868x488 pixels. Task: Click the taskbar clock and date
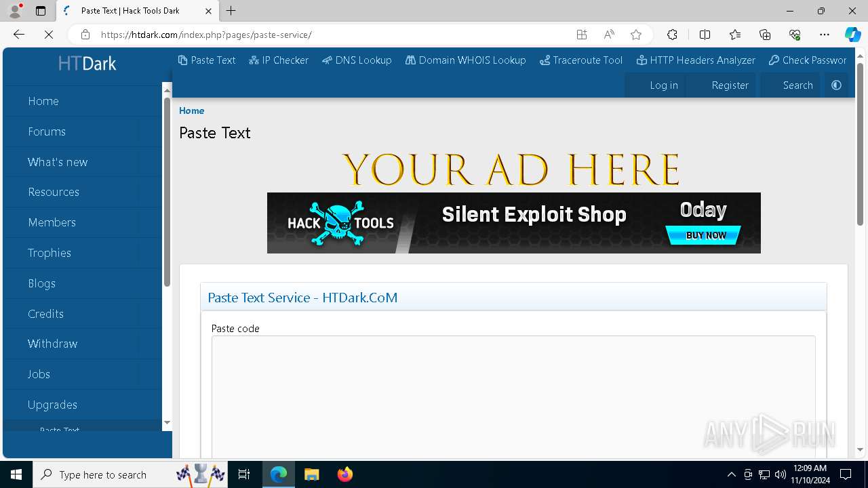coord(810,474)
